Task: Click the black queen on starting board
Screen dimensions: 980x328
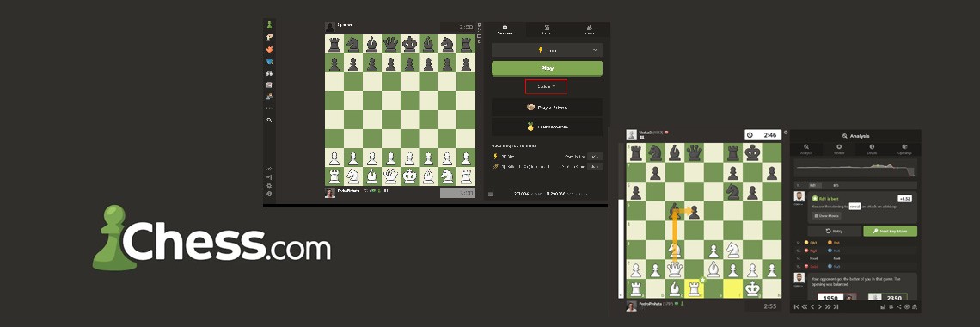Action: [x=390, y=44]
